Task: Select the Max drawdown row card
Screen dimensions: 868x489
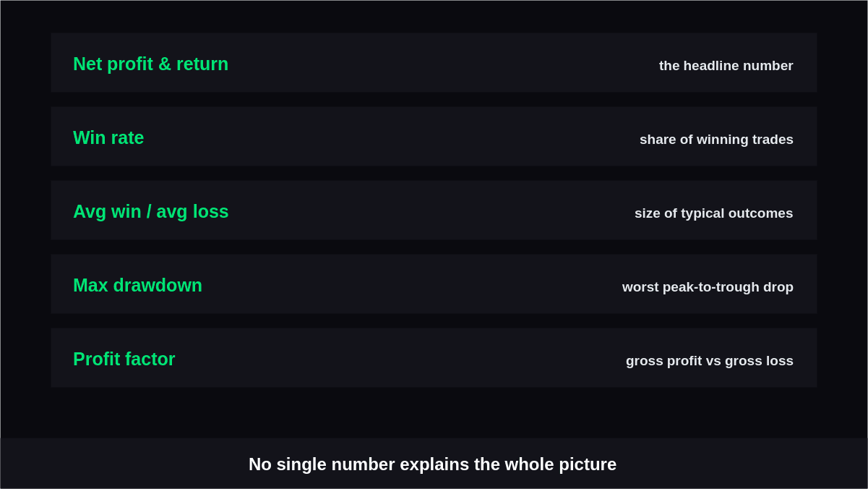Action: [x=434, y=284]
